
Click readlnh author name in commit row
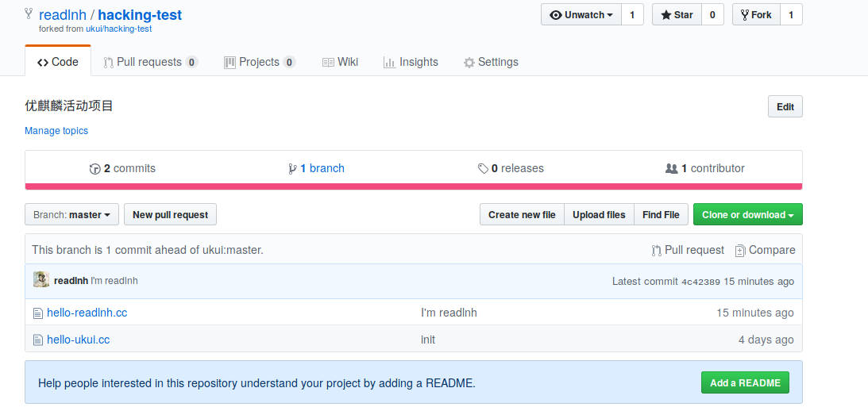coord(71,280)
